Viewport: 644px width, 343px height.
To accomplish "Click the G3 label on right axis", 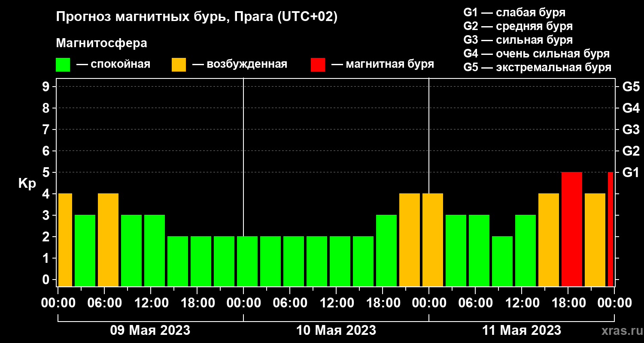I will click(x=631, y=129).
